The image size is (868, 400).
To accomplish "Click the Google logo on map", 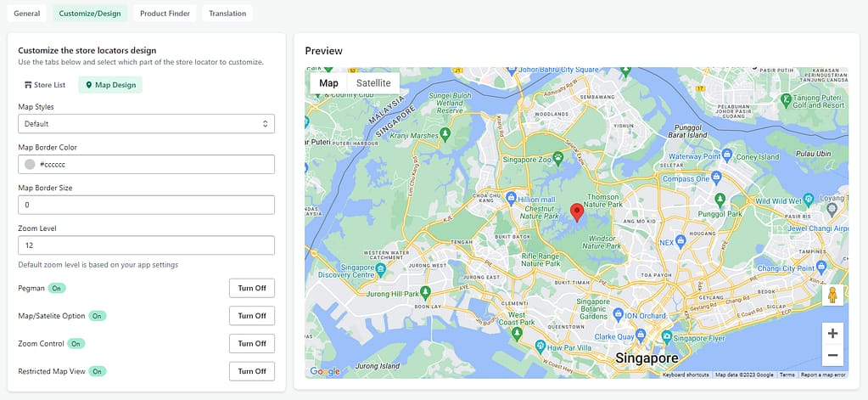I will click(x=325, y=371).
